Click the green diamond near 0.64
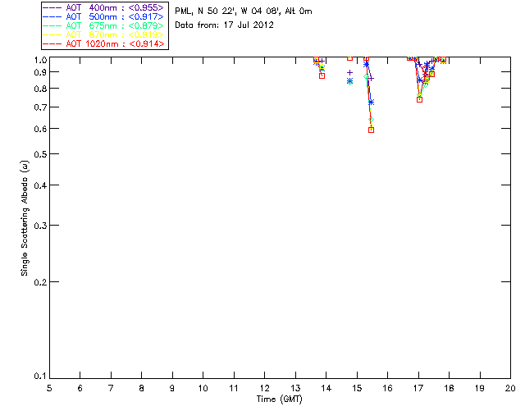 [371, 120]
